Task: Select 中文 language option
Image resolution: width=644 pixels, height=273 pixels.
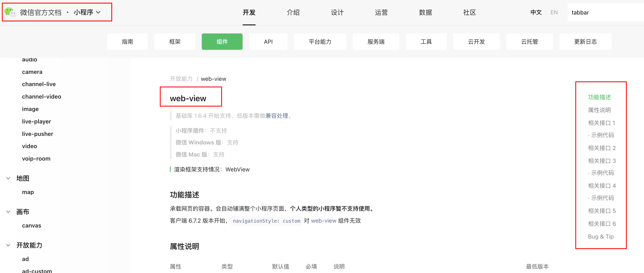Action: (536, 12)
